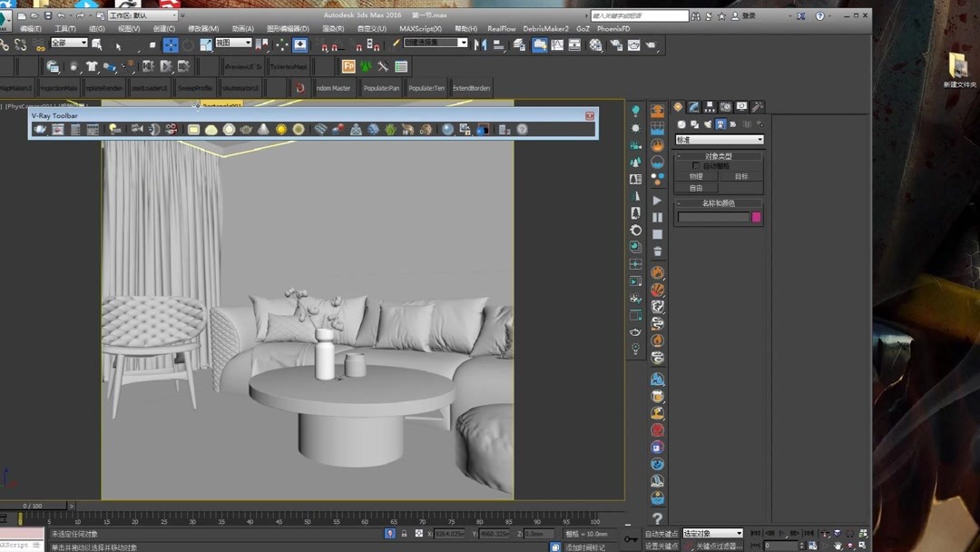The image size is (980, 552).
Task: Click the 目标 target light button
Action: (x=742, y=176)
